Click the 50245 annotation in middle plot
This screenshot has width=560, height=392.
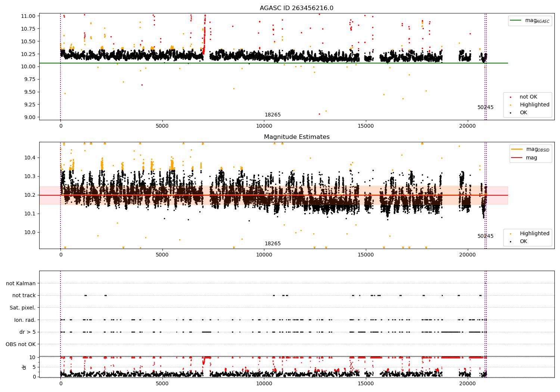(485, 236)
